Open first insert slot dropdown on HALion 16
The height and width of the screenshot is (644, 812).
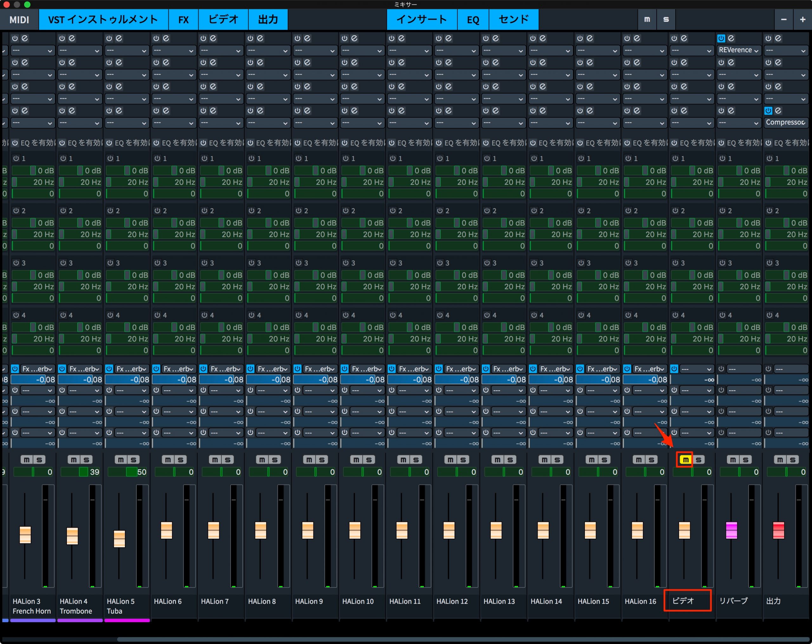point(645,50)
